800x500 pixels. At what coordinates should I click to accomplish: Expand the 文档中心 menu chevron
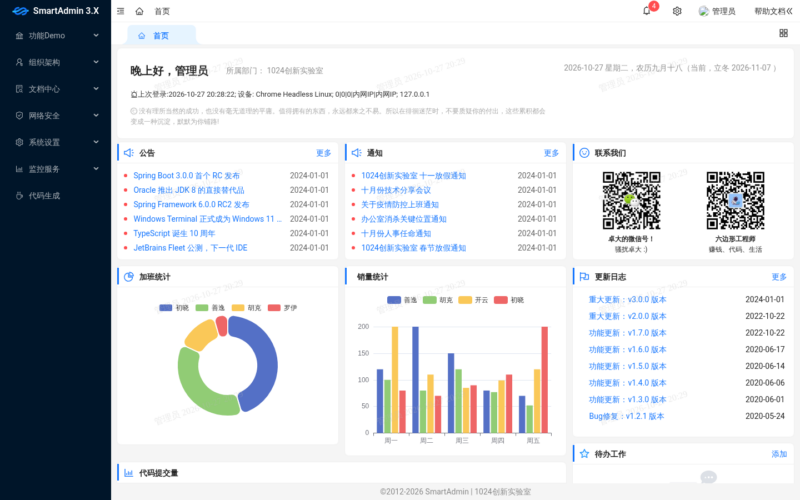[96, 88]
